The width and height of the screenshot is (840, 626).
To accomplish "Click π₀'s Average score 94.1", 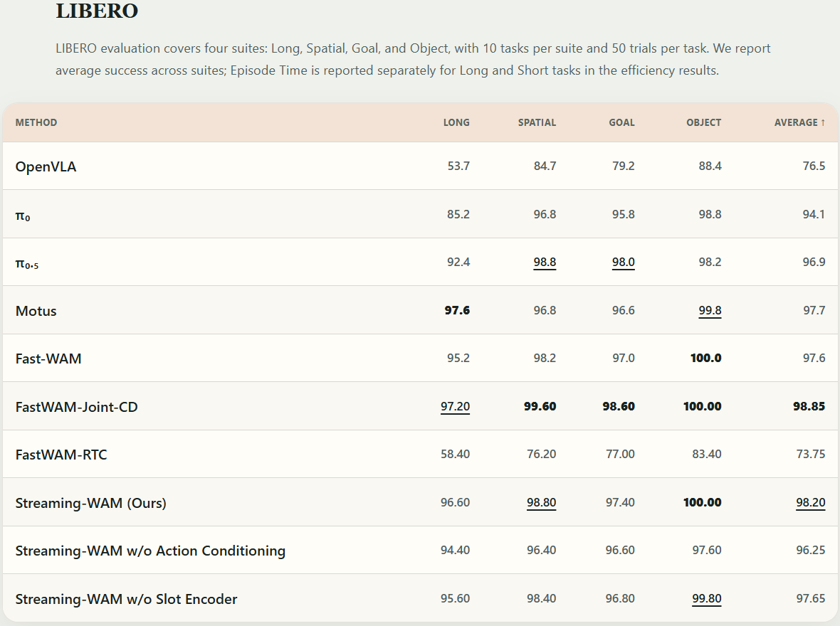I will [814, 214].
